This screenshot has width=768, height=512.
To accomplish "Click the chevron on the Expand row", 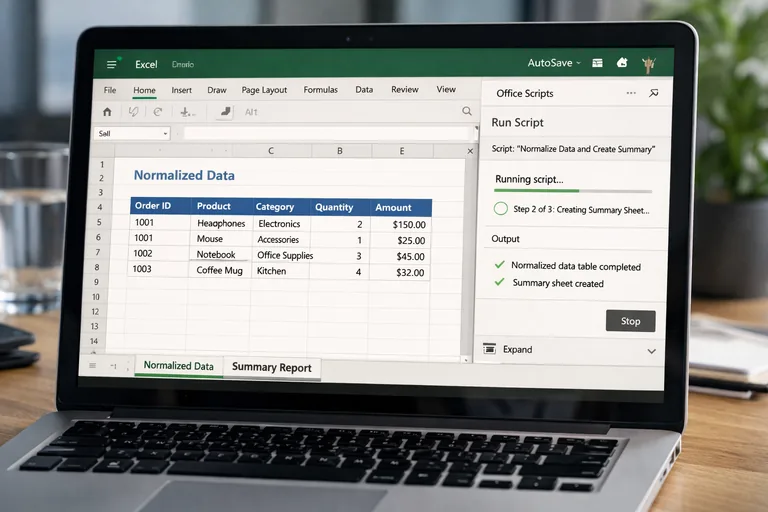I will click(x=651, y=351).
